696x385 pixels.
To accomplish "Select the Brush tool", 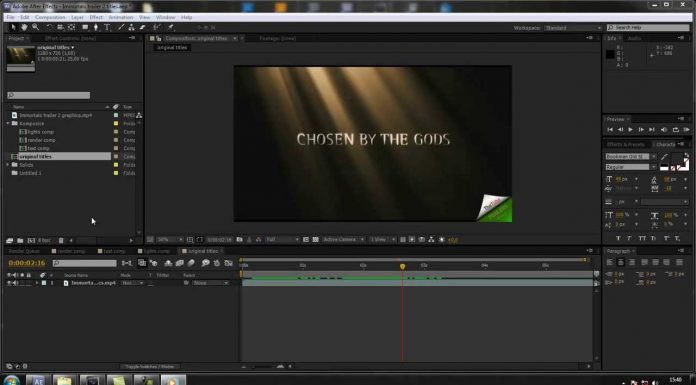I will [x=121, y=27].
